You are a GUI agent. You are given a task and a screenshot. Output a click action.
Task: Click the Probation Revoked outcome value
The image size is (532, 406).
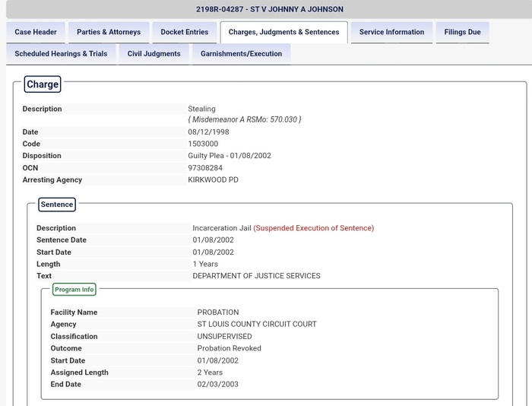(229, 348)
